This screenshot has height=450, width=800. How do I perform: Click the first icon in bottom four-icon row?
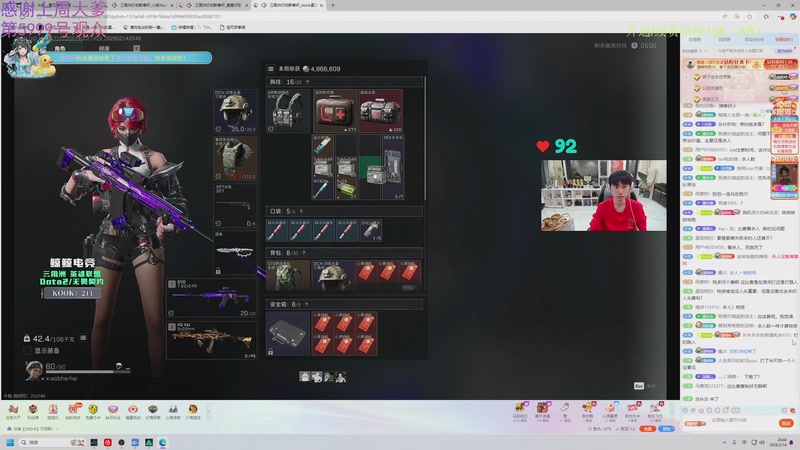[305, 377]
